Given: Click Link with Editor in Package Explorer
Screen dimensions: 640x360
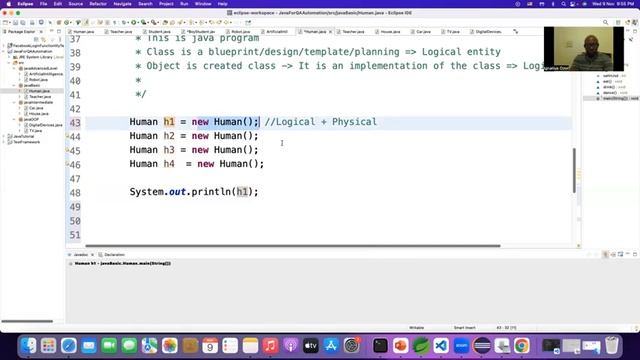Looking at the screenshot, I should coord(43,39).
